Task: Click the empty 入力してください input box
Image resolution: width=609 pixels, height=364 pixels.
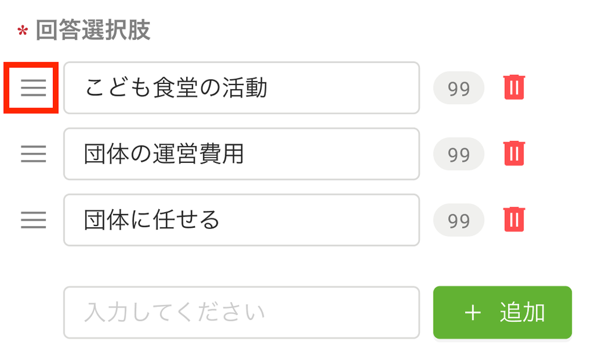Action: coord(241,313)
